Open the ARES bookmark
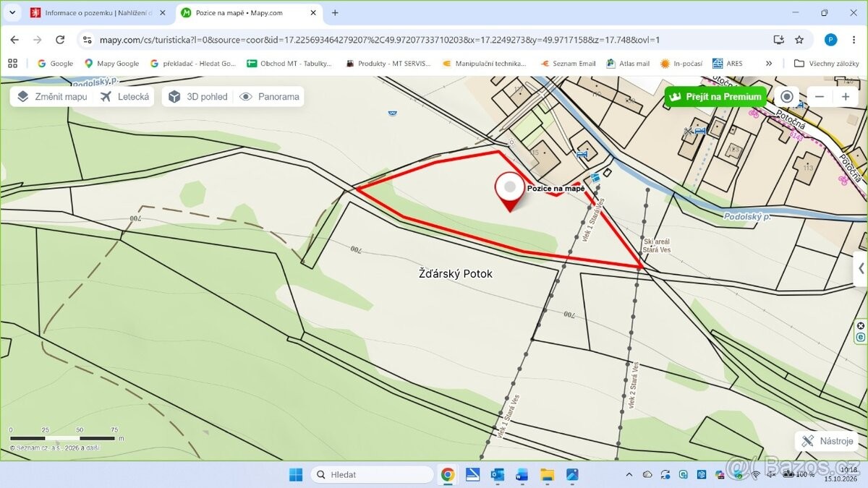The height and width of the screenshot is (488, 868). (728, 63)
